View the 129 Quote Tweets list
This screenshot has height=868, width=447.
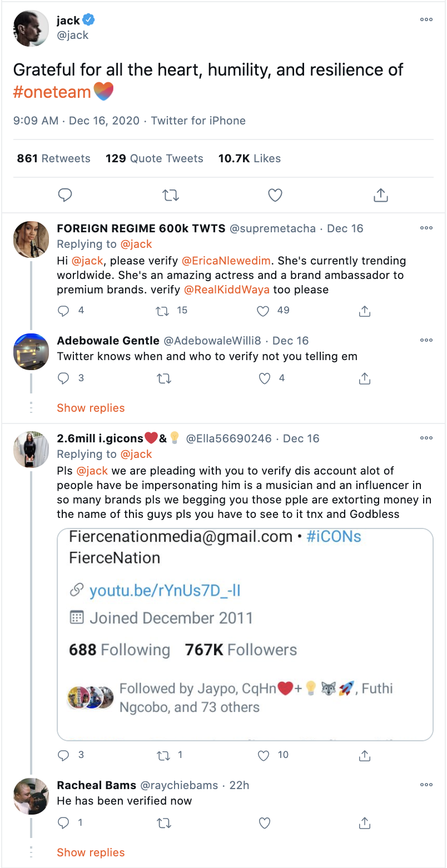[x=154, y=158]
